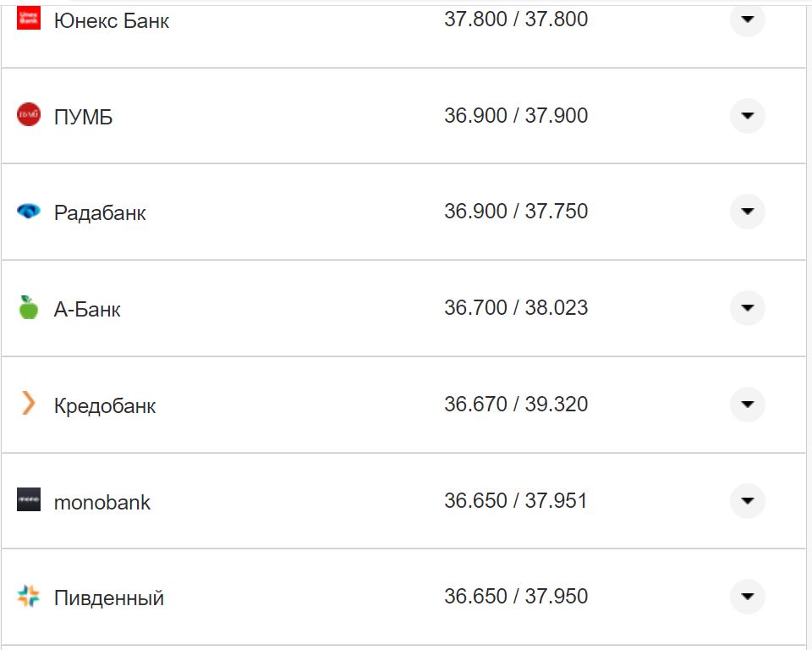Show monobank details with the arrow
The image size is (812, 650).
[x=747, y=500]
